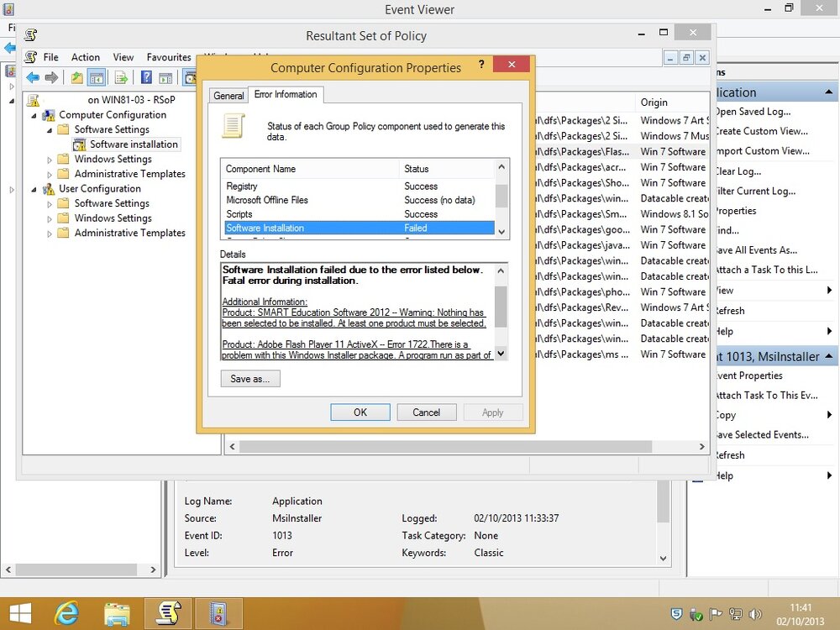Collapse the User Configuration node

point(34,189)
